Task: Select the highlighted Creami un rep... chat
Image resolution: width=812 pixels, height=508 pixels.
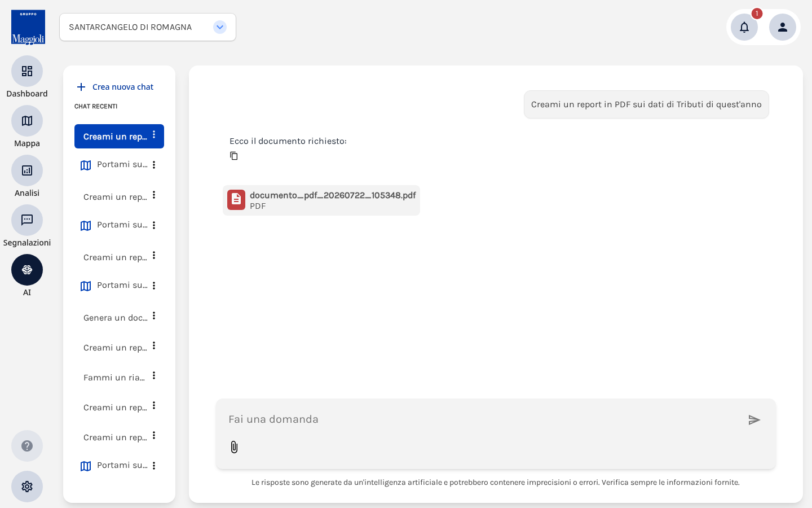Action: pyautogui.click(x=119, y=137)
